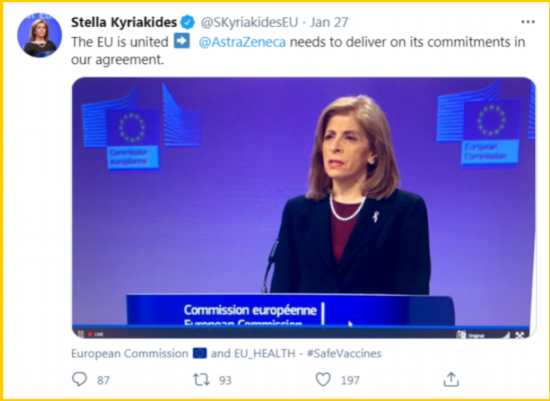Open the Stella Kyriakides display name

point(124,22)
